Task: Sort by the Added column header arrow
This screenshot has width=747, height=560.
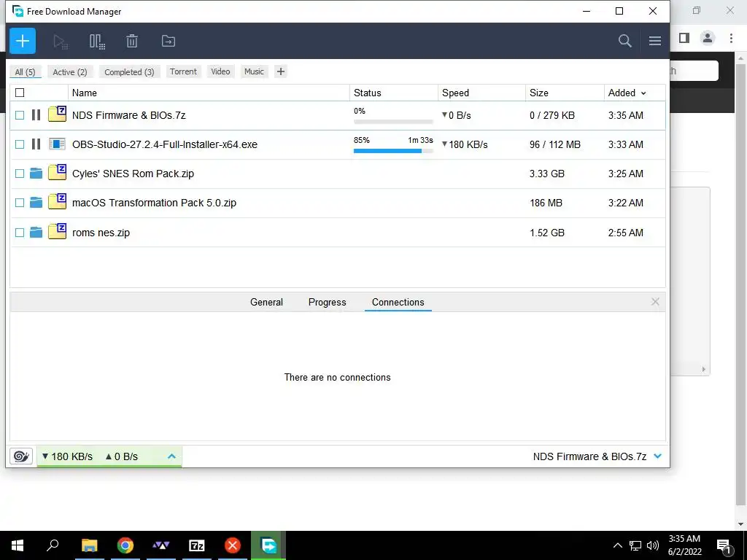Action: tap(643, 93)
